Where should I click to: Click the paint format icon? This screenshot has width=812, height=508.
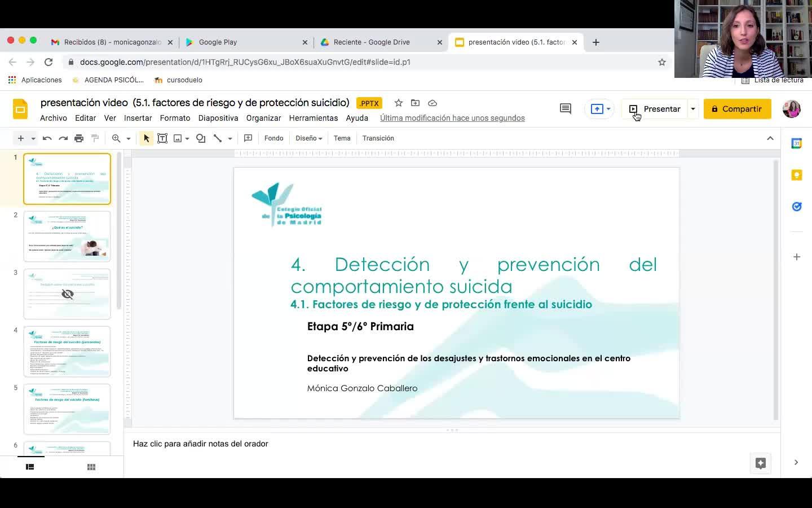coord(95,138)
